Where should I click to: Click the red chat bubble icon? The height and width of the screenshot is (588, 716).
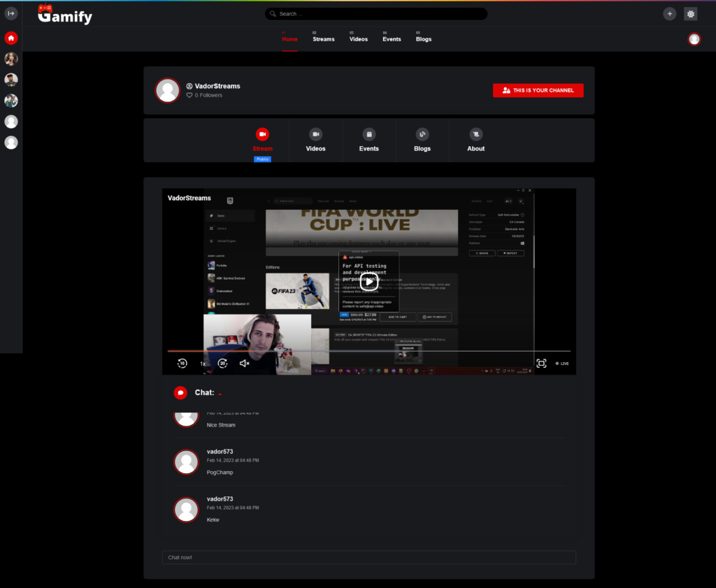[180, 393]
